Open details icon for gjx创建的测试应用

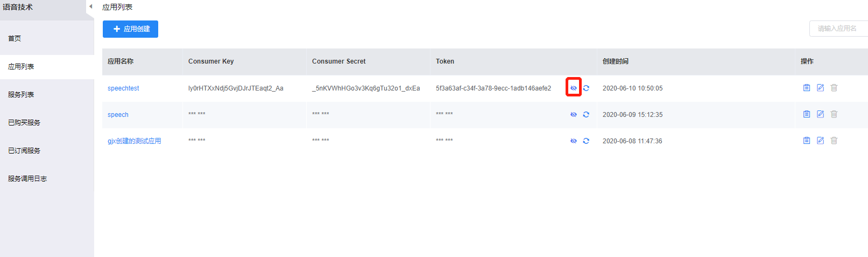coord(807,140)
